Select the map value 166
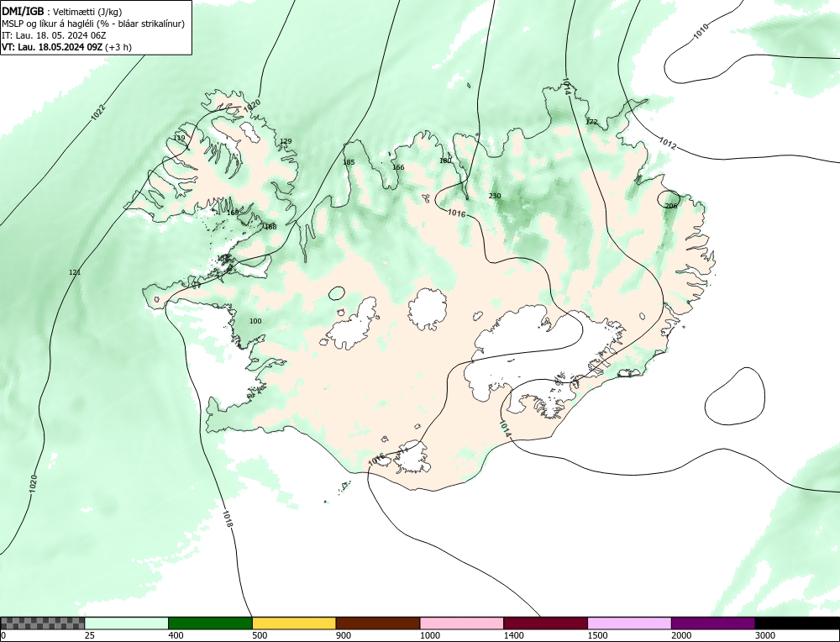 (398, 167)
